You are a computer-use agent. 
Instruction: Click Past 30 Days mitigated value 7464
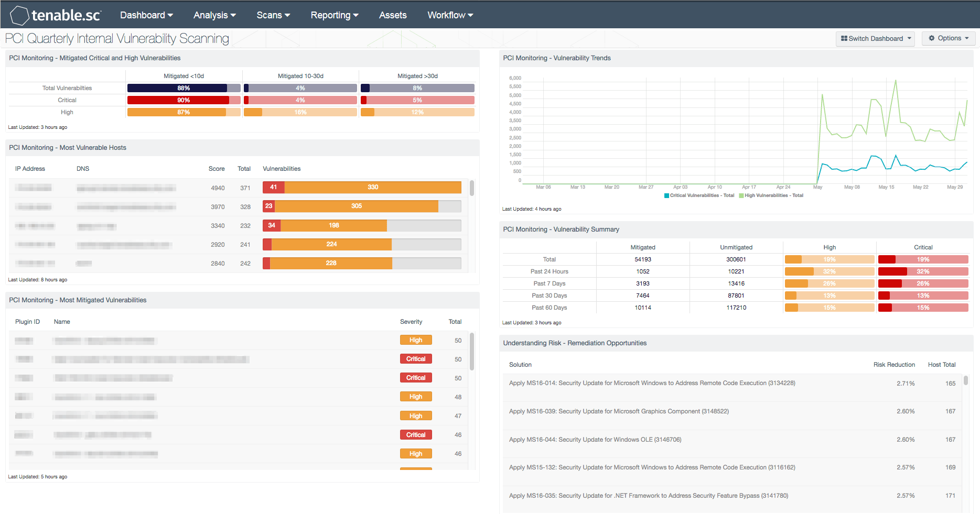point(643,296)
